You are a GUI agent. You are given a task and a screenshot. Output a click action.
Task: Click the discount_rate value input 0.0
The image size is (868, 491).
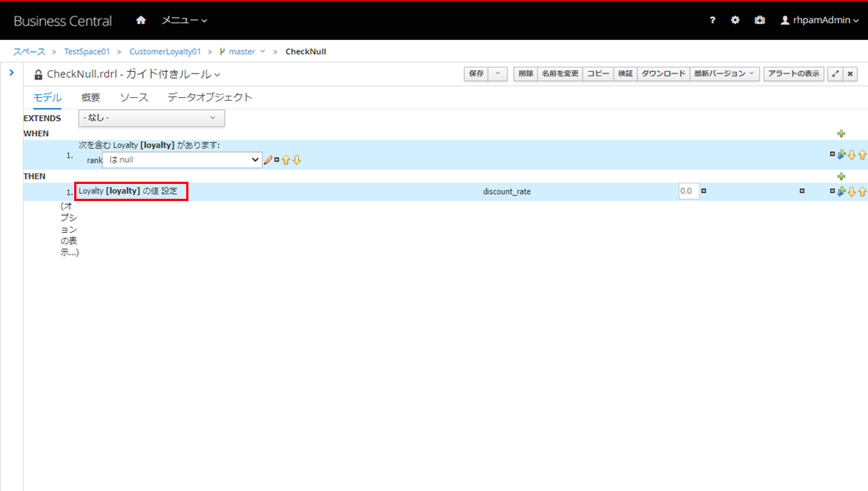tap(688, 191)
